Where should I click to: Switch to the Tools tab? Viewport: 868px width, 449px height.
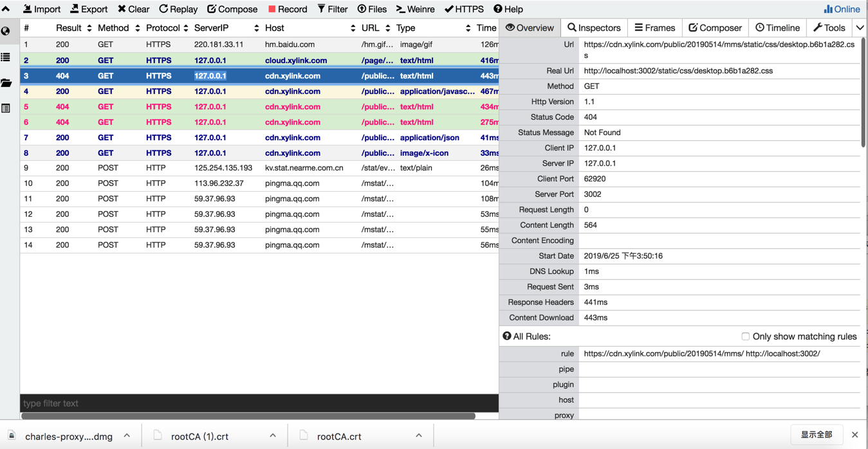(829, 28)
